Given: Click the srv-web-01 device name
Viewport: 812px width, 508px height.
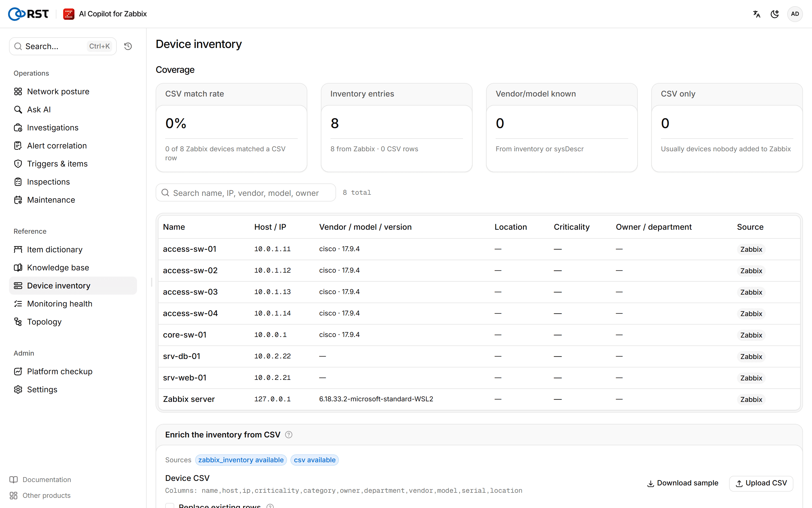Looking at the screenshot, I should pos(185,378).
